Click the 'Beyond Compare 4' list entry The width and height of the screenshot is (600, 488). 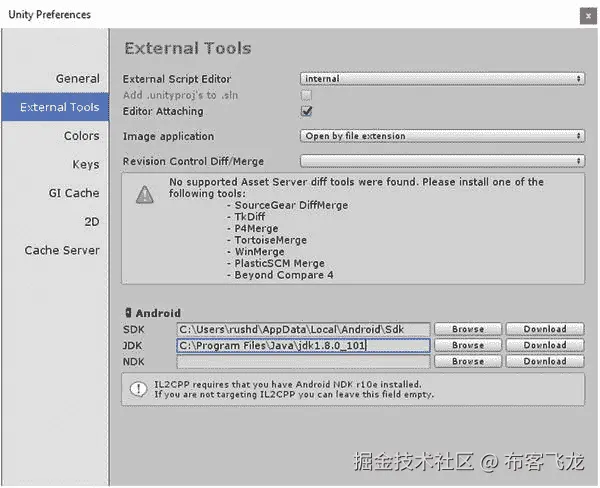284,275
